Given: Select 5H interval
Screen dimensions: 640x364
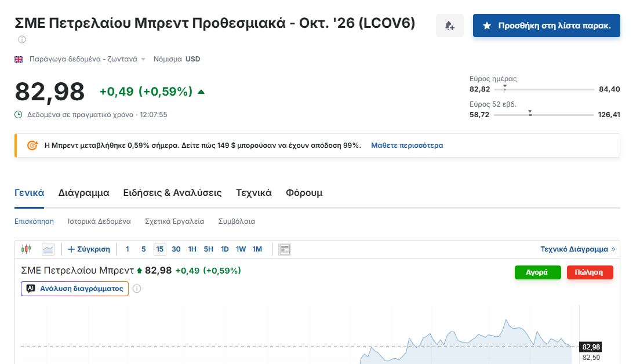Looking at the screenshot, I should click(209, 249).
